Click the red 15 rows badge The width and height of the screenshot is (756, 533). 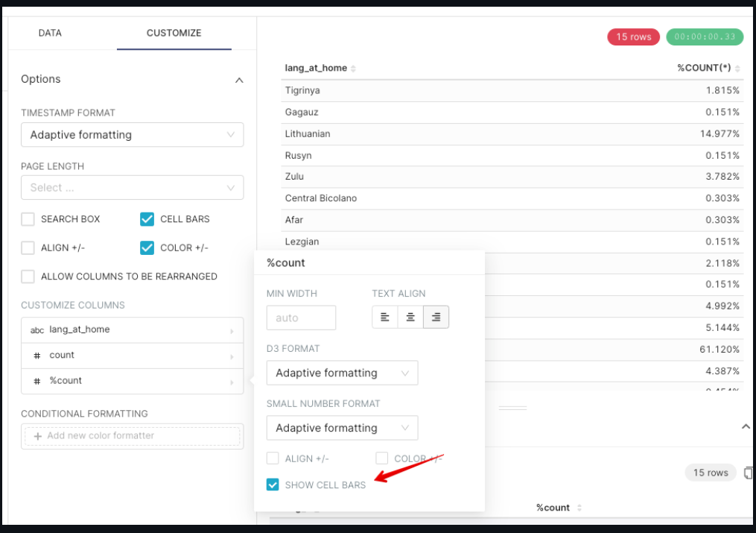tap(633, 37)
